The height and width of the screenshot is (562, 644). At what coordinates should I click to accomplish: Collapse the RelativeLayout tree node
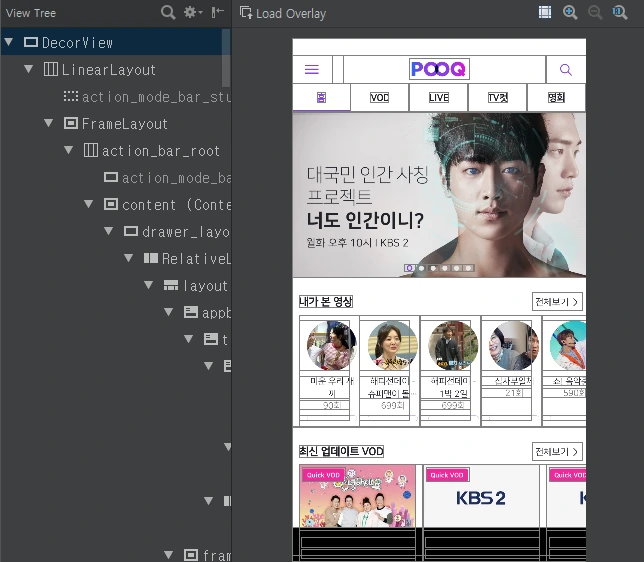click(x=129, y=258)
